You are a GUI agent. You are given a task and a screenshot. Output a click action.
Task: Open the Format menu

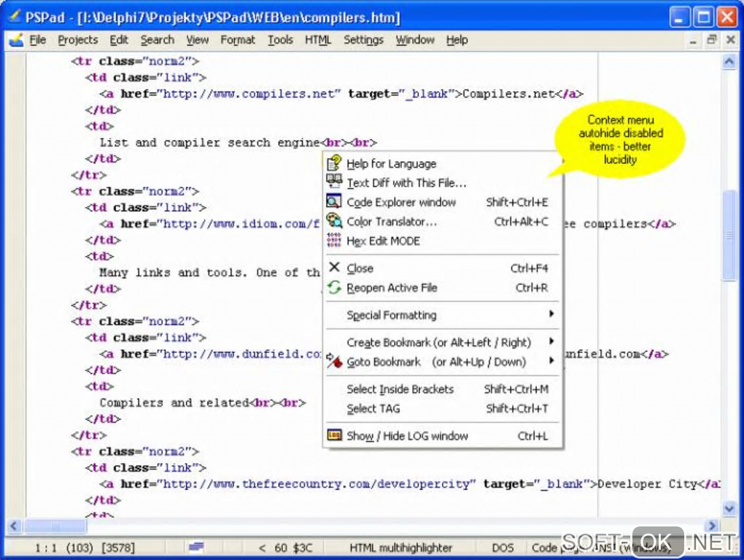pyautogui.click(x=238, y=40)
